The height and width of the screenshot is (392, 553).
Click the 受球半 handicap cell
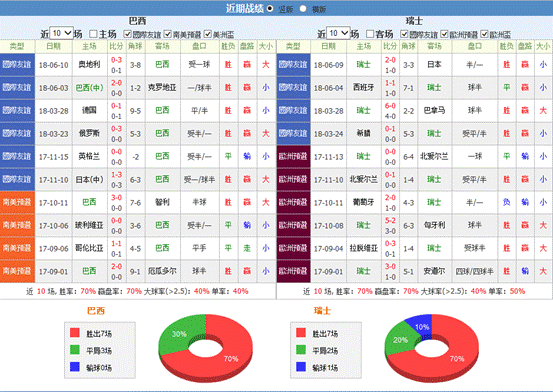pyautogui.click(x=474, y=248)
